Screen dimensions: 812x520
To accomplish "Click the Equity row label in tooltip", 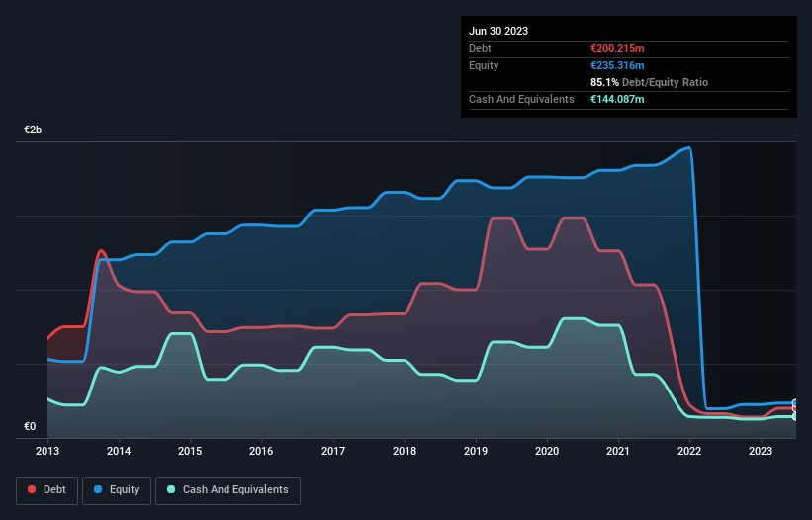I will click(484, 65).
